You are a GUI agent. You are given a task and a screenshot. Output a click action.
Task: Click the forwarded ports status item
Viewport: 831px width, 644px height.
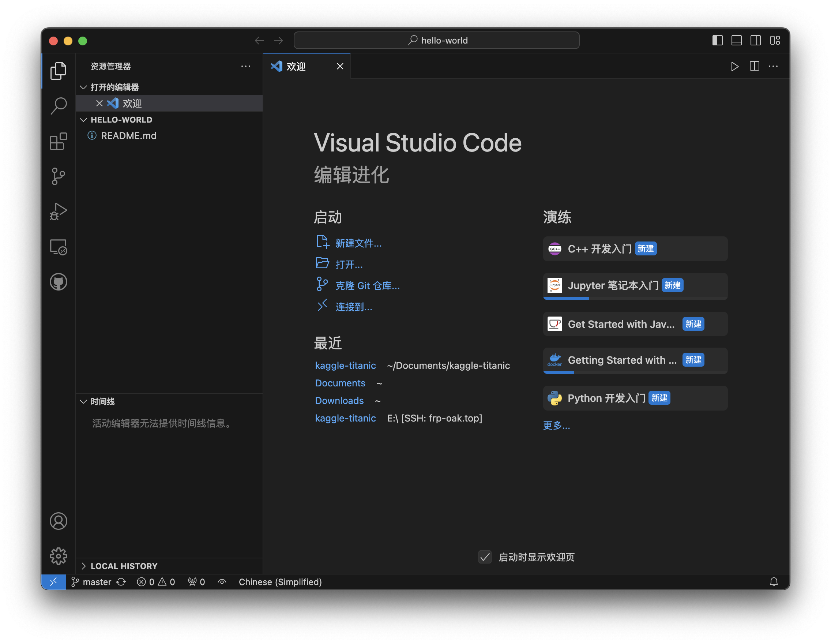click(x=196, y=582)
